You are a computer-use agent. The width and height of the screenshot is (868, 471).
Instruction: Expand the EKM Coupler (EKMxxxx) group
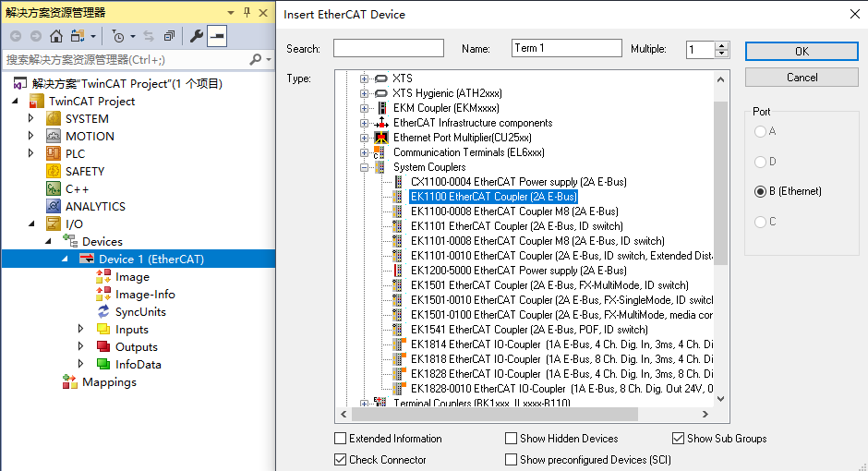tap(364, 108)
